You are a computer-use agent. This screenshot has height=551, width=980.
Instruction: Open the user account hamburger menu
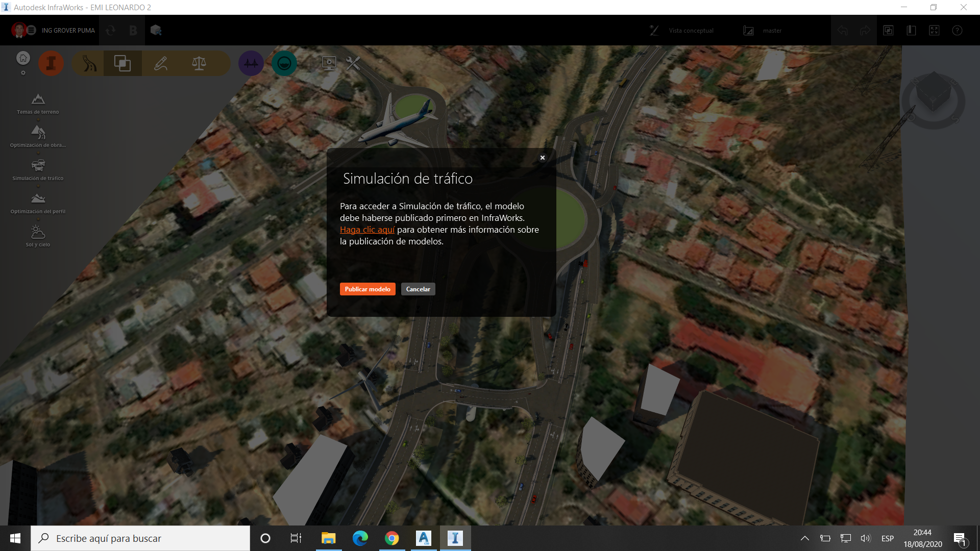(32, 30)
